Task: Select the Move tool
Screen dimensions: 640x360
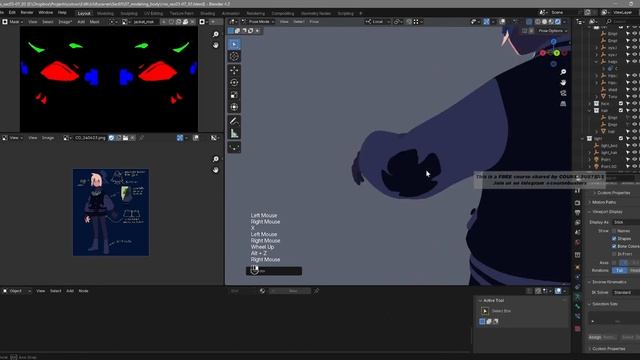Action: click(234, 70)
